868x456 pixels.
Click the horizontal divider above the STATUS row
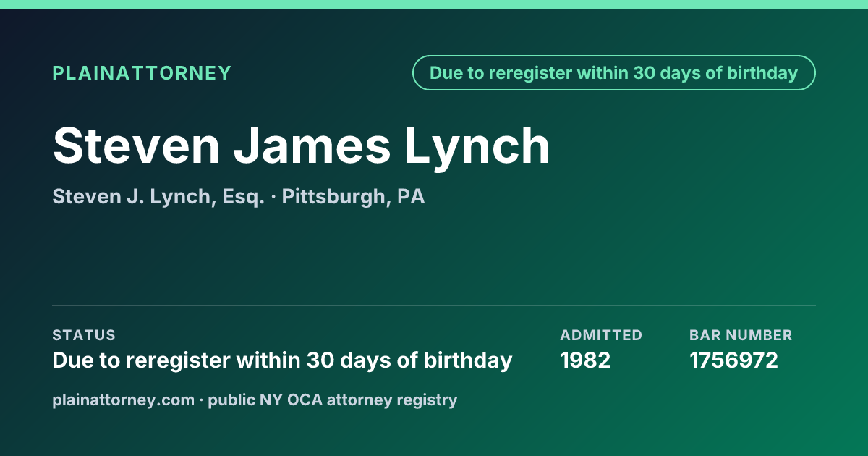(x=434, y=305)
